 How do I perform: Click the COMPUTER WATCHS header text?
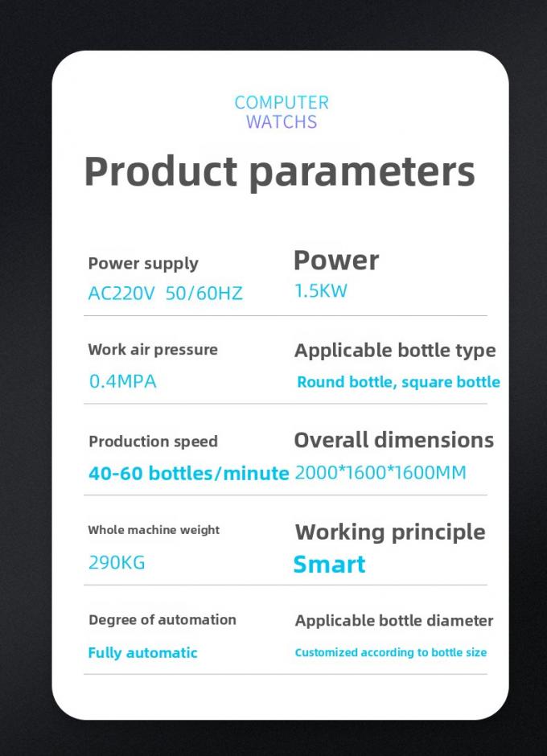281,113
